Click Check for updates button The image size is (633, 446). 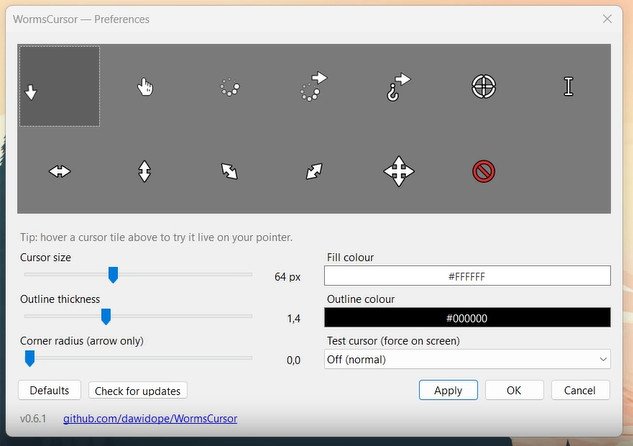(x=138, y=391)
